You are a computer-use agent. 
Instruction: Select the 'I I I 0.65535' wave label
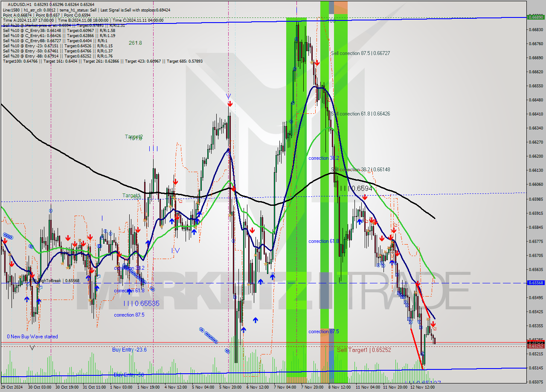pyautogui.click(x=141, y=303)
